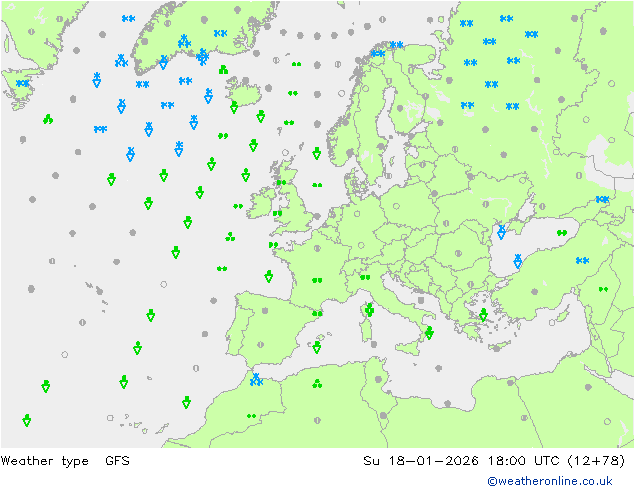The width and height of the screenshot is (634, 490).
Task: Click green rain symbol just west of Ireland
Action: coord(238,206)
